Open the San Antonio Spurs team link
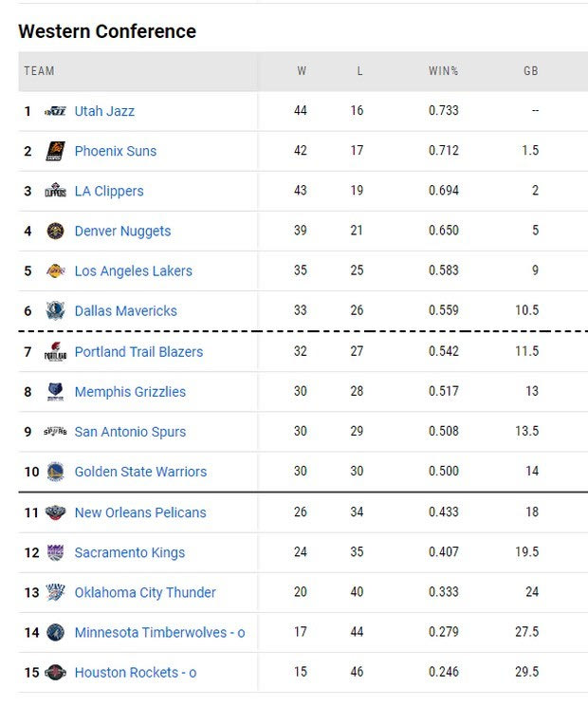This screenshot has width=588, height=725. (130, 432)
